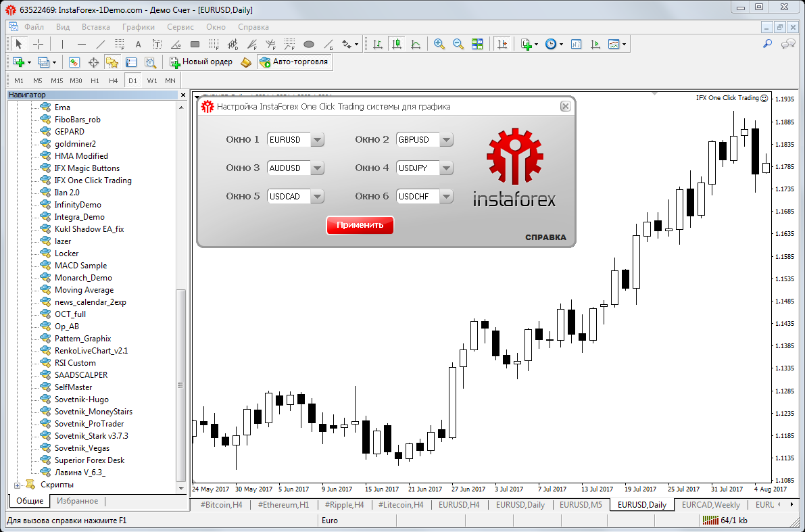Open Окно 2 GBPUSD dropdown
Viewport: 805px width, 532px height.
[447, 140]
